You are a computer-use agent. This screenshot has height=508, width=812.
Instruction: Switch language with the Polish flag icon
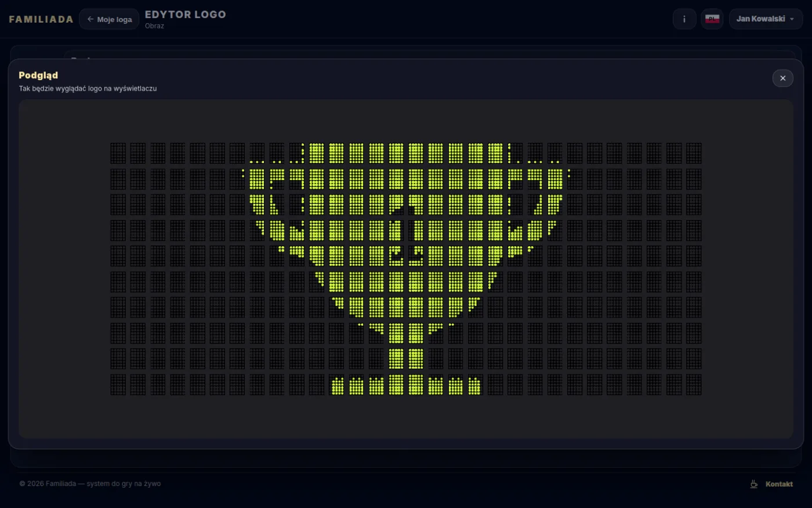click(712, 19)
